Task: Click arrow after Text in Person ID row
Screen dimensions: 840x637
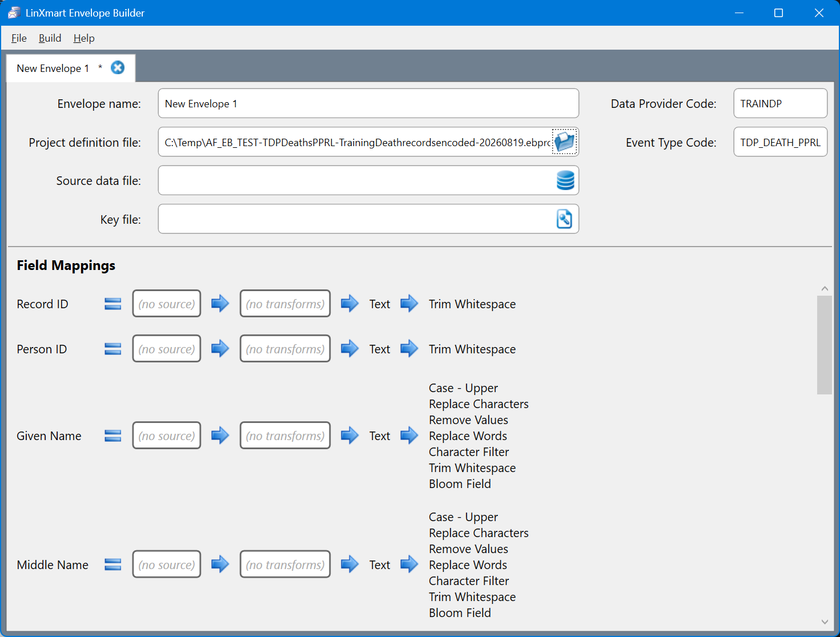Action: pos(409,349)
